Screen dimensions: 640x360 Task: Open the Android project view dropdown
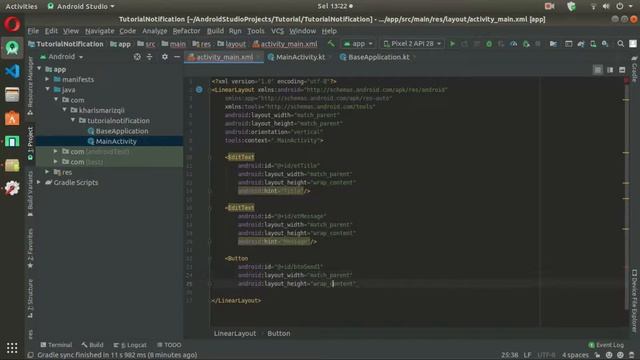pyautogui.click(x=62, y=57)
